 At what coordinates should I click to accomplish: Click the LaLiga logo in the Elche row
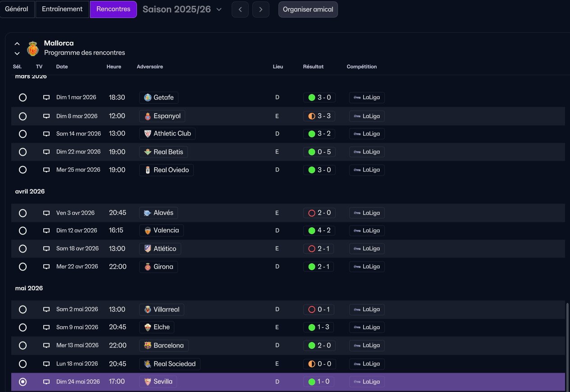(357, 327)
